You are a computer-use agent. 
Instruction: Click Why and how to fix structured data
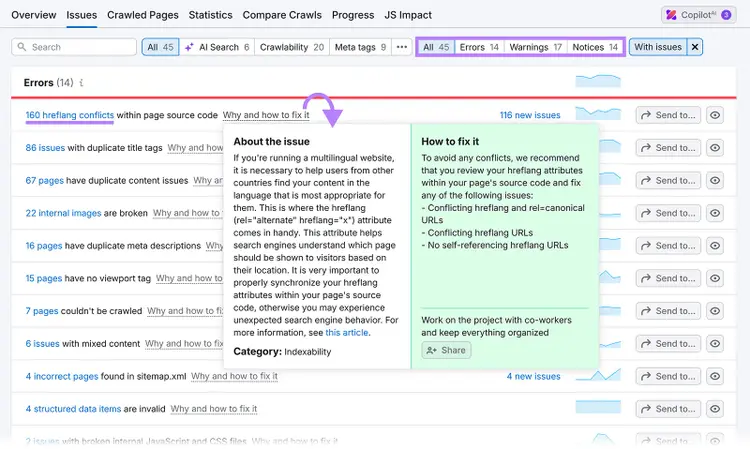coord(214,409)
